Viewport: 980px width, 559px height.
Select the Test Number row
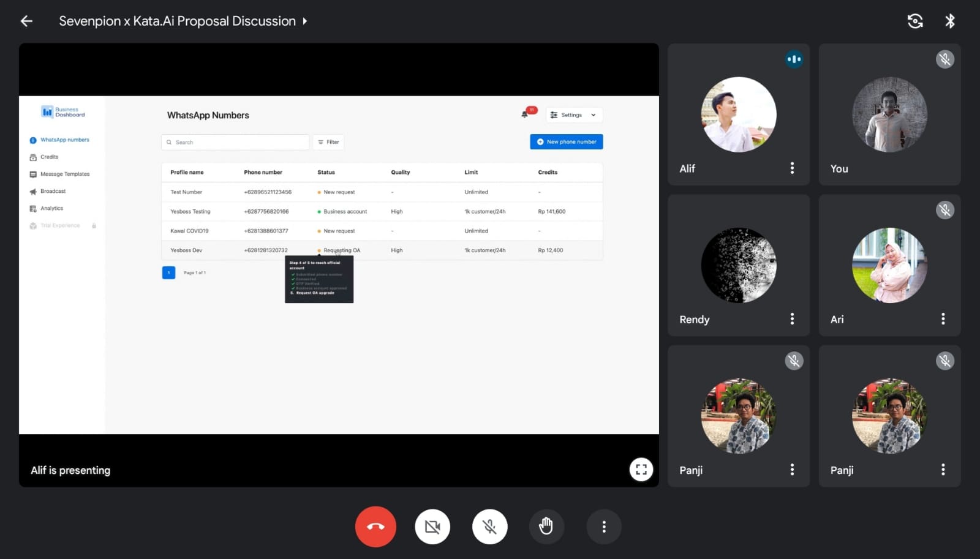pos(382,192)
